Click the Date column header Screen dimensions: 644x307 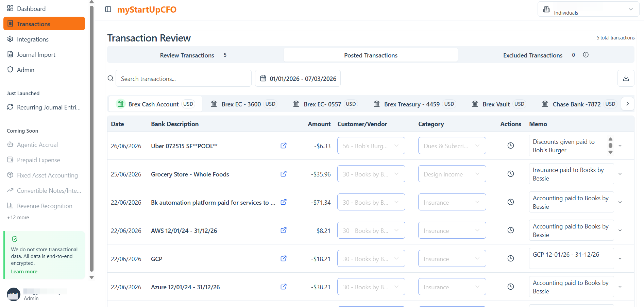[117, 124]
